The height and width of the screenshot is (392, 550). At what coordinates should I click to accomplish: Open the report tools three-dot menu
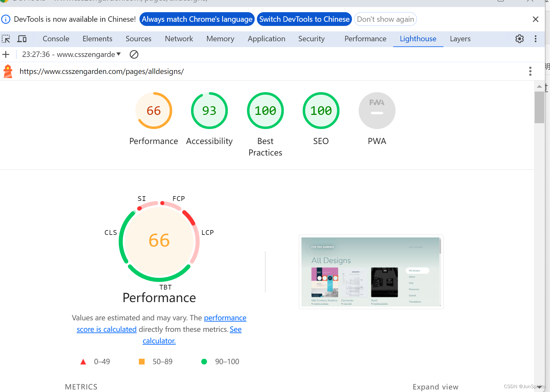[x=530, y=71]
